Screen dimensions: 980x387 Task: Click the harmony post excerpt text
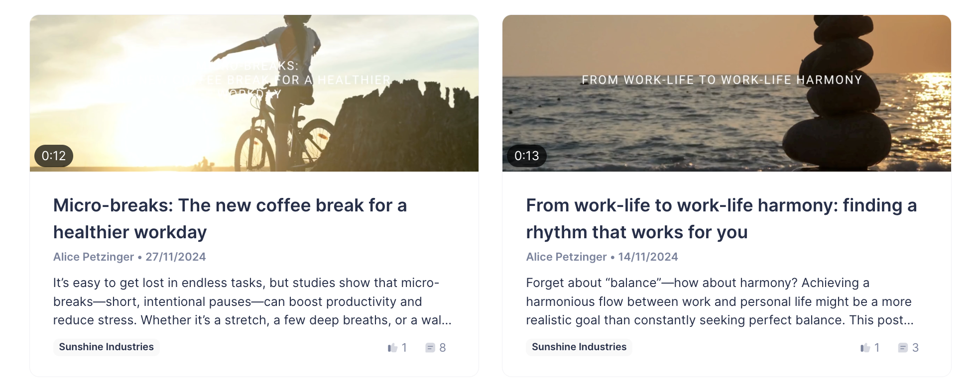720,301
